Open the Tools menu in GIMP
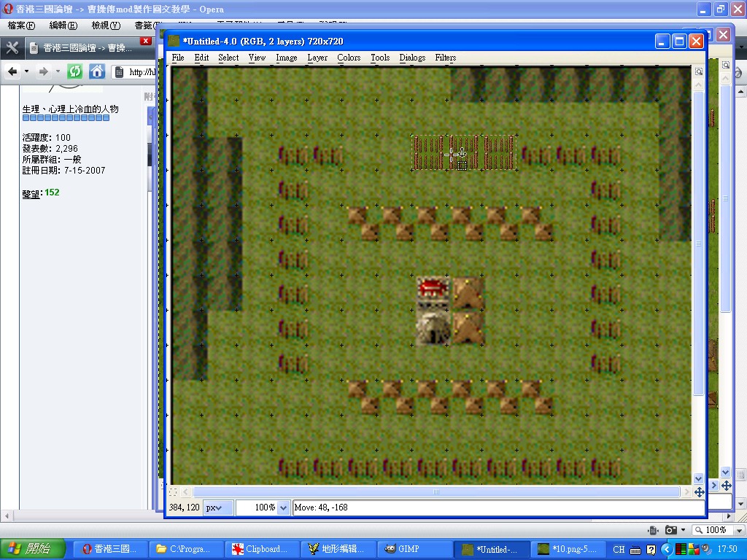The height and width of the screenshot is (560, 747). 380,58
